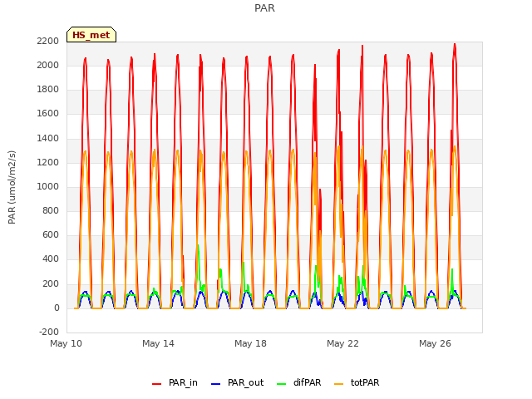
Task: Select the May 26 x-axis label
Action: coord(436,343)
